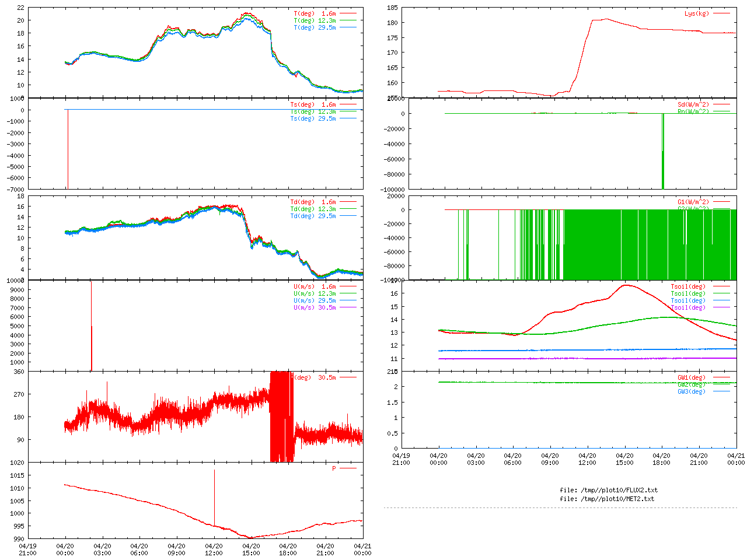Viewport: 747px width, 560px height.
Task: Click the "T(deg) 29.5m" legend entry
Action: [324, 27]
